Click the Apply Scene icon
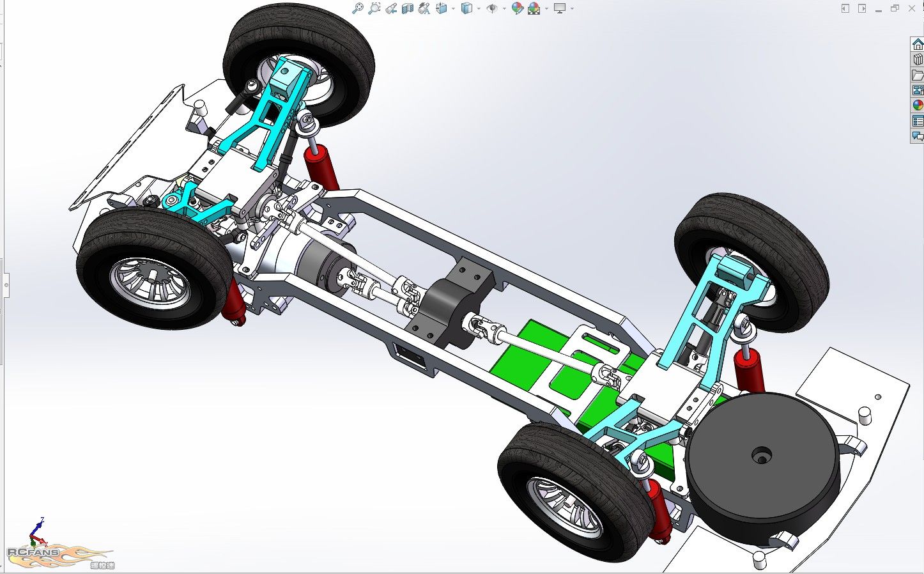Viewport: 924px width, 574px height. tap(534, 8)
